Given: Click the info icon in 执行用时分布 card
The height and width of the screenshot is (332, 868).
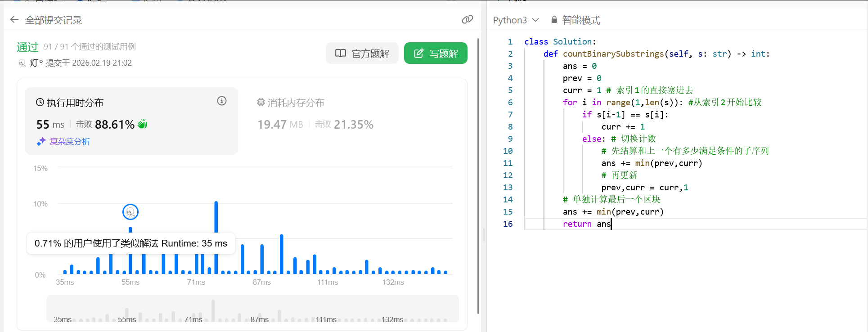Looking at the screenshot, I should click(222, 101).
